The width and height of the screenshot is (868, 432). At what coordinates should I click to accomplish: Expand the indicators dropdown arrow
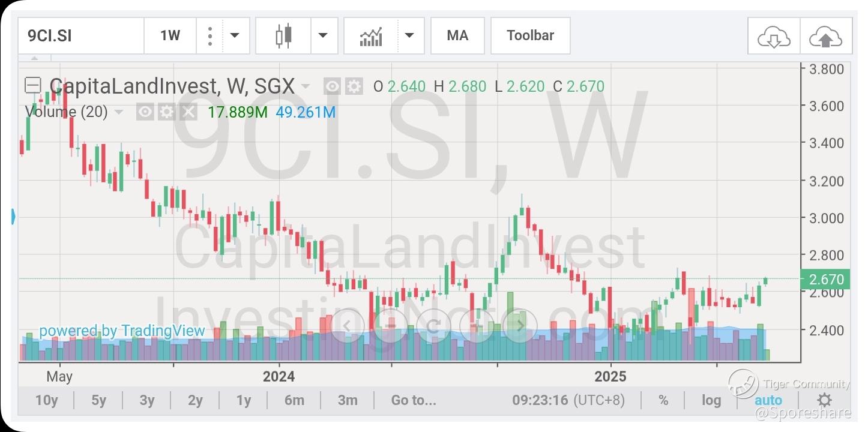point(409,35)
